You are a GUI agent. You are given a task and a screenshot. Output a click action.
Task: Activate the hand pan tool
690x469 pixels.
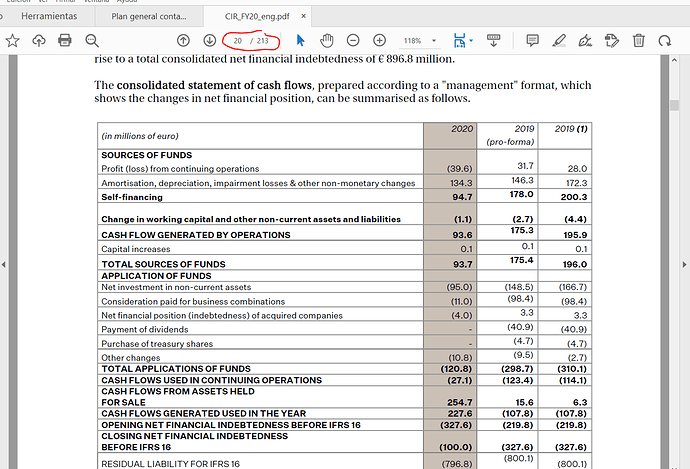(x=327, y=40)
